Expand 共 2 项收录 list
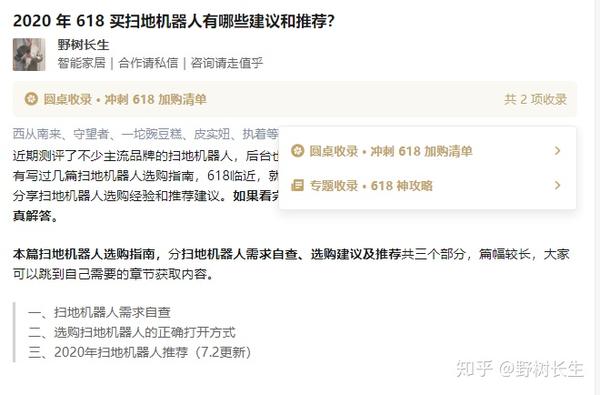The image size is (600, 395). (535, 100)
